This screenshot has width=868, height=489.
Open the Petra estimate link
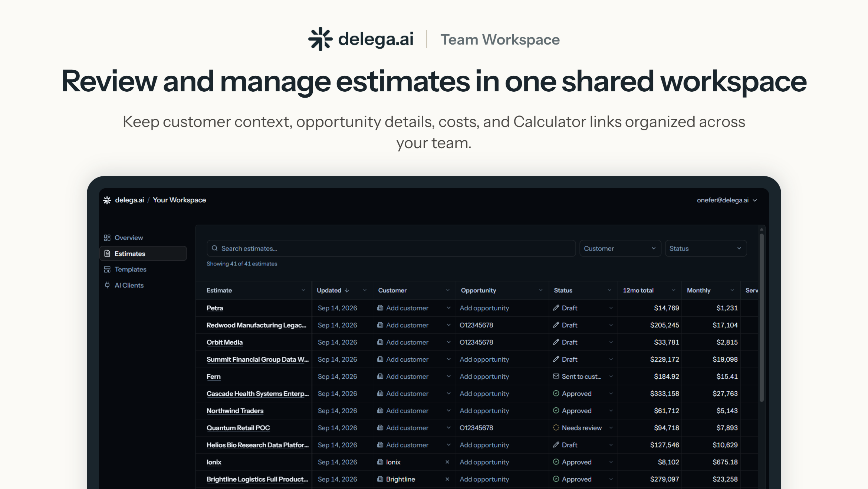[215, 308]
